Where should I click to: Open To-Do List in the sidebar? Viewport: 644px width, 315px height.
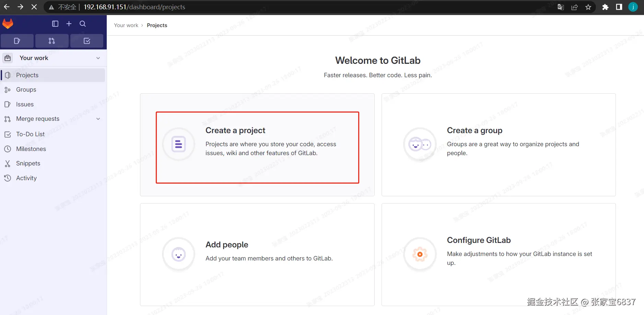[53, 134]
